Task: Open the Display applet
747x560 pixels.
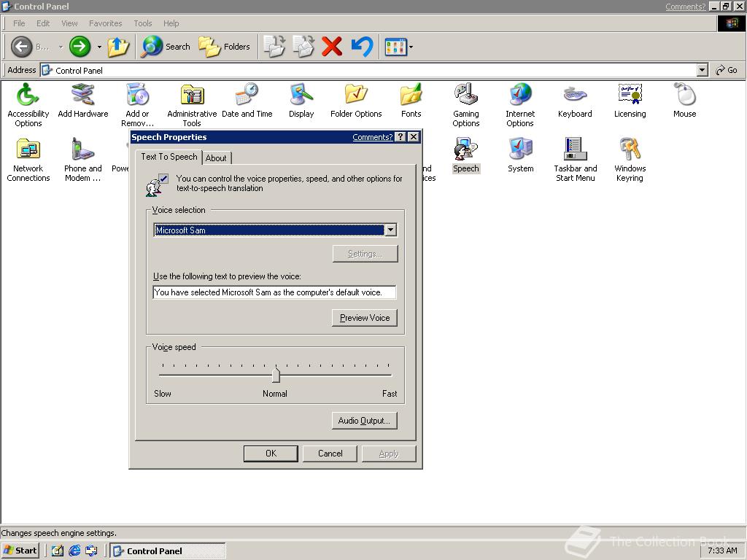Action: (301, 101)
